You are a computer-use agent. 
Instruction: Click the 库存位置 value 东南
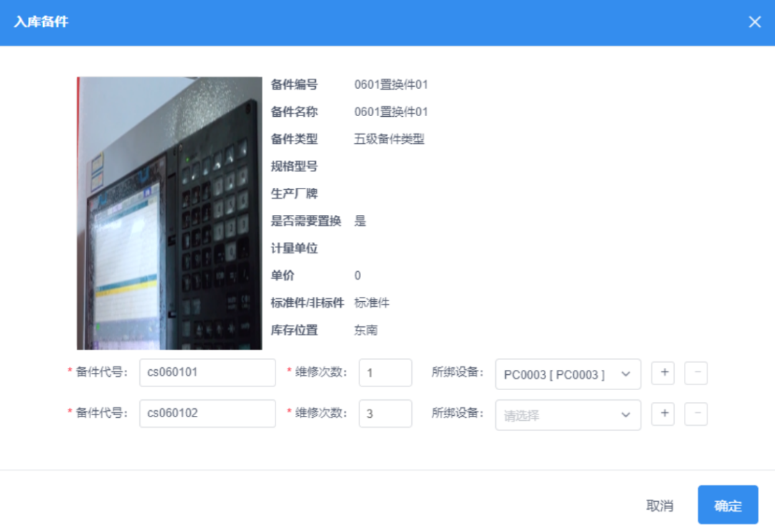pyautogui.click(x=366, y=330)
